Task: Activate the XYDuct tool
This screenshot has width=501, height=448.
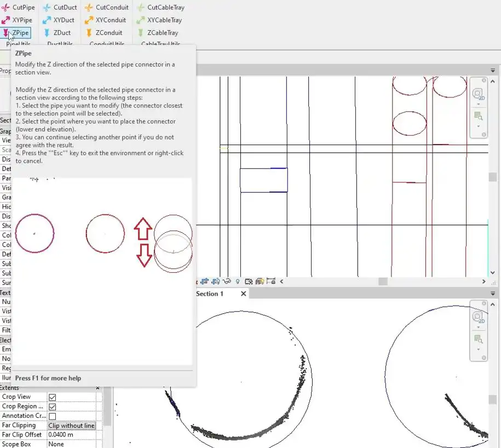Action: 59,20
